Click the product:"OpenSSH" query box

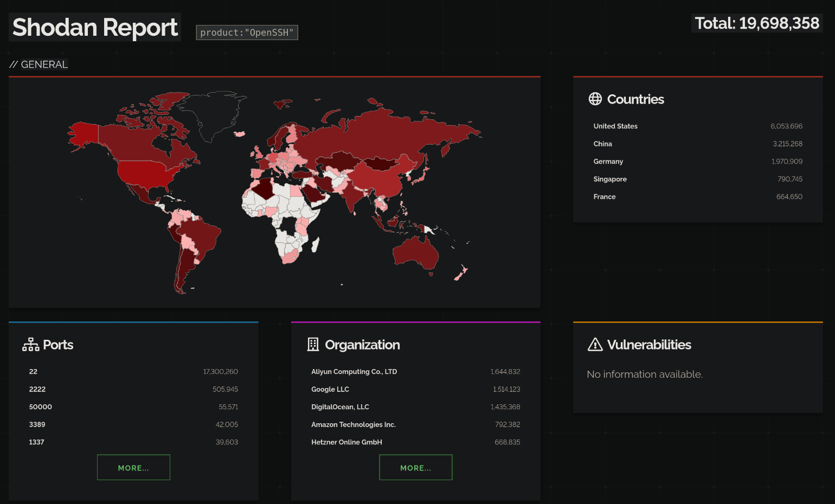pyautogui.click(x=247, y=33)
